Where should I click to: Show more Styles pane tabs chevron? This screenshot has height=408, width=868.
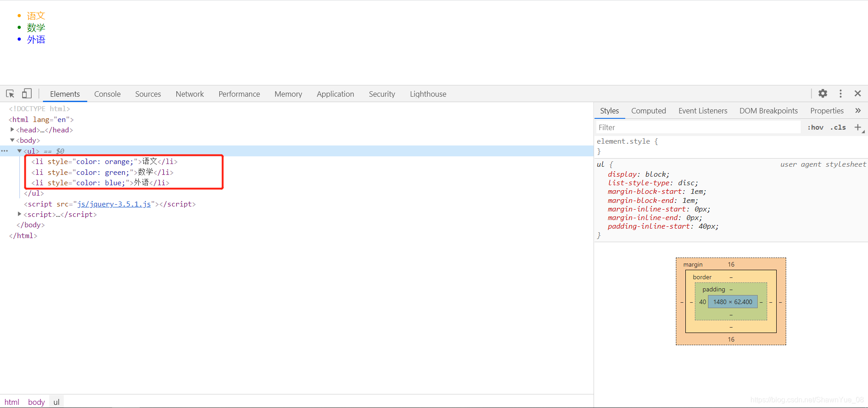point(858,111)
